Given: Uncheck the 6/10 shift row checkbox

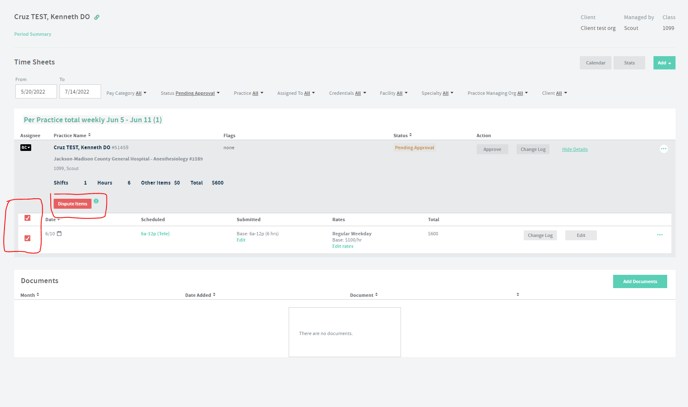Looking at the screenshot, I should 28,238.
